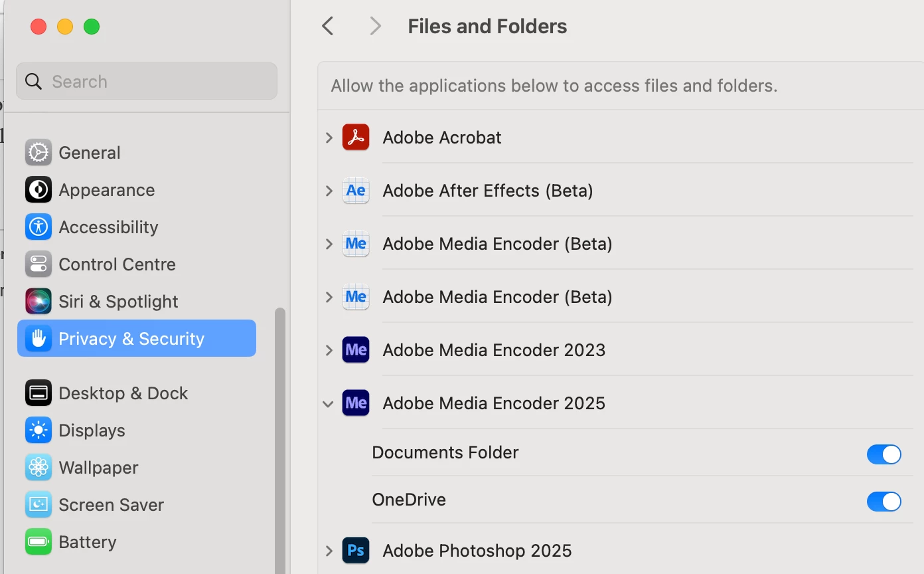Open Siri & Spotlight settings
The height and width of the screenshot is (574, 924).
click(137, 302)
